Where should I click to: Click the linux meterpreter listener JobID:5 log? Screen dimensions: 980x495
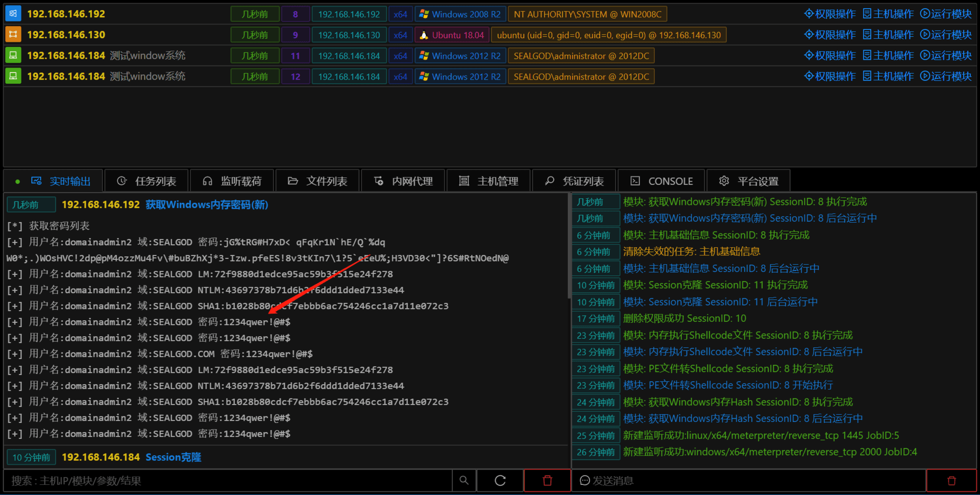point(761,435)
